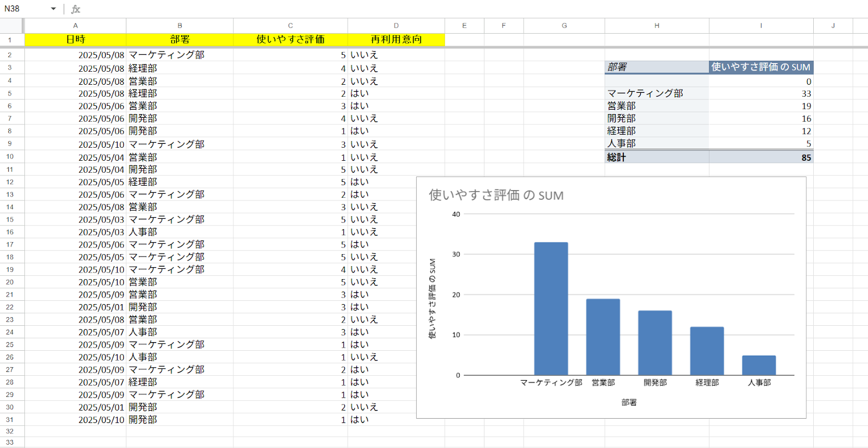This screenshot has width=868, height=448.
Task: Select column H header
Action: tap(656, 26)
